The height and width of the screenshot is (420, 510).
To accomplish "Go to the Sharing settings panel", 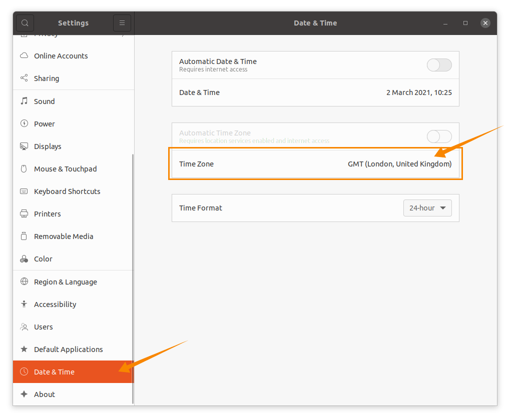I will click(x=74, y=78).
